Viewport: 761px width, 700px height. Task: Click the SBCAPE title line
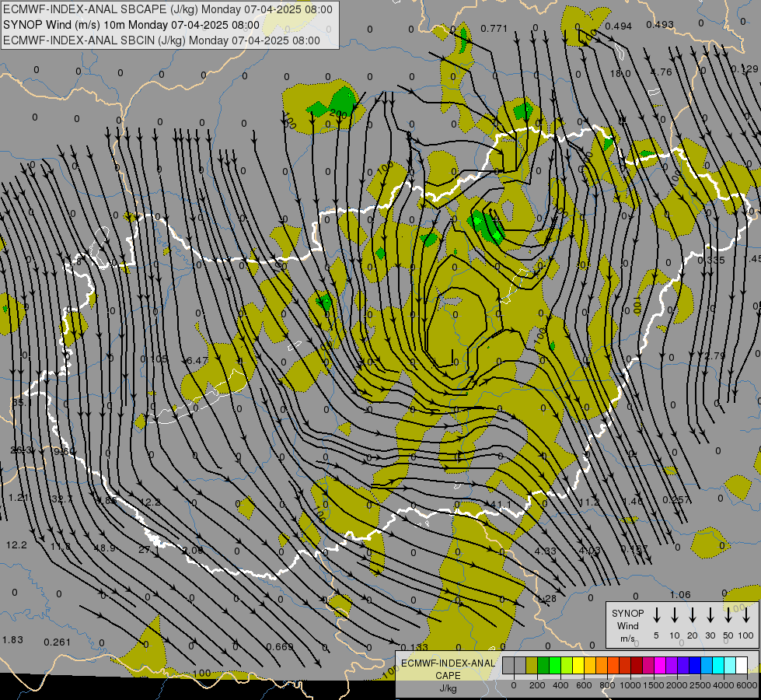point(168,9)
